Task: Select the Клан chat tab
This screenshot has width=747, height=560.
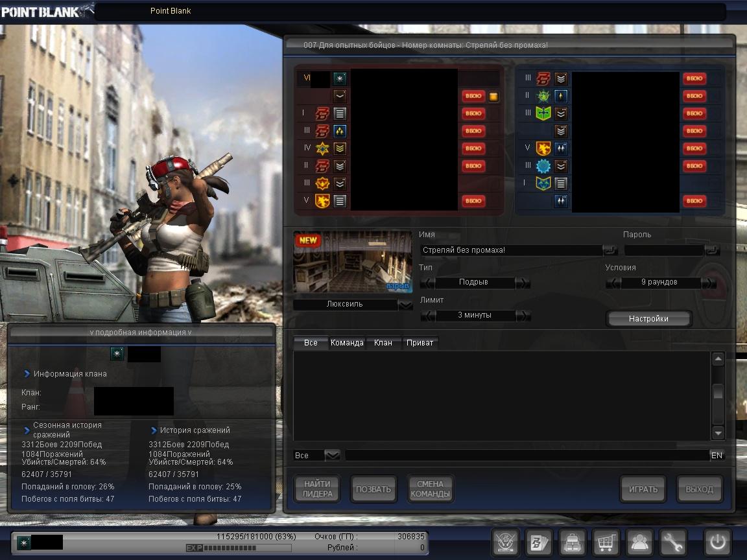Action: (383, 343)
